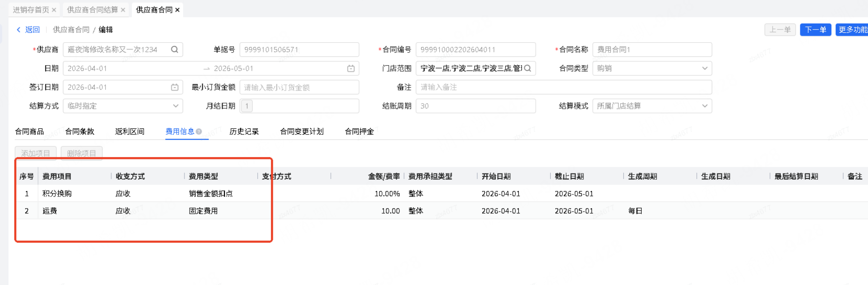The height and width of the screenshot is (285, 868).
Task: Click the 更多功能 button
Action: [x=853, y=30]
